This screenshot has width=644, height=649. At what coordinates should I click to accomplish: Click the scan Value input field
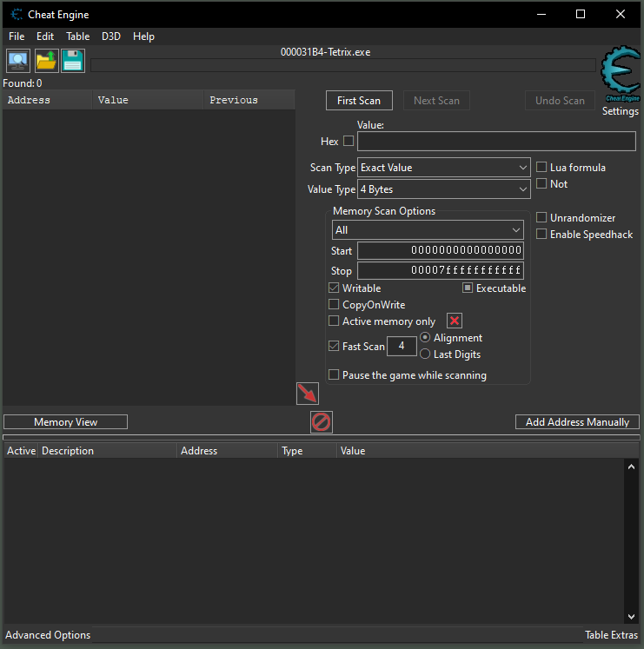point(496,141)
